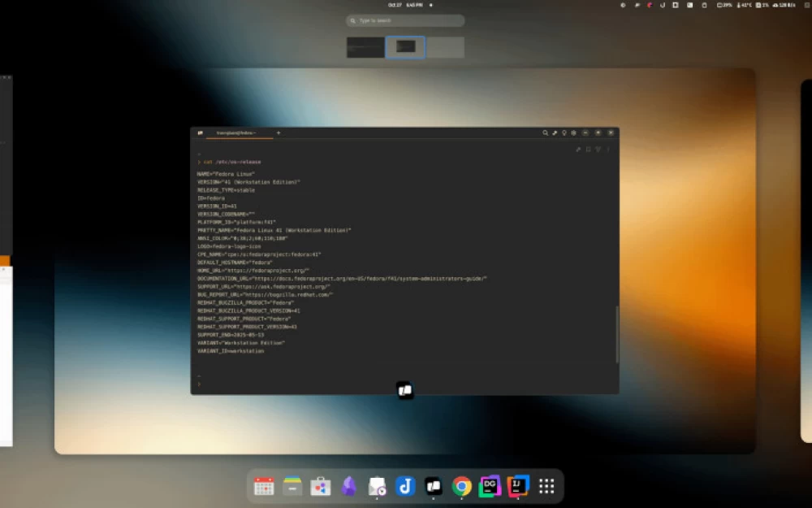
Task: Open the search icon in the terminal header
Action: (x=546, y=132)
